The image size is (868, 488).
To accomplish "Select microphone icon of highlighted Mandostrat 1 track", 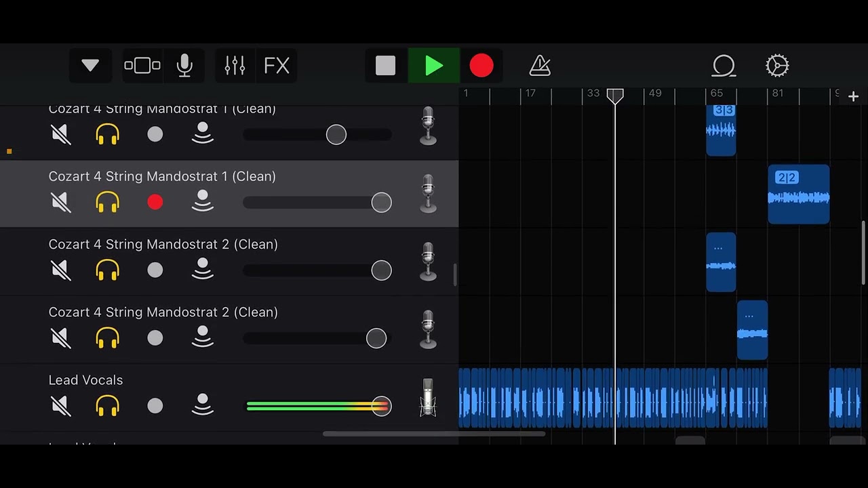I will (428, 194).
